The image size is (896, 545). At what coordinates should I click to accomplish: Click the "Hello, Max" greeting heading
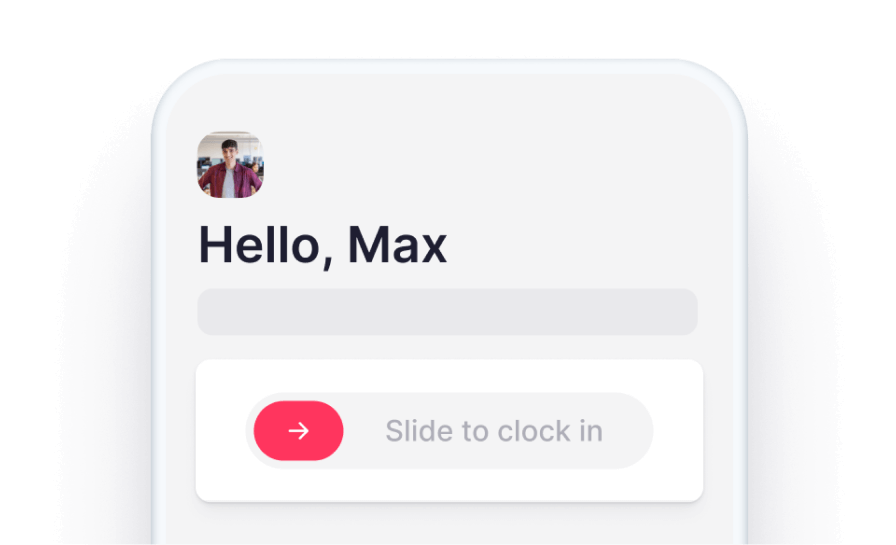[x=322, y=246]
